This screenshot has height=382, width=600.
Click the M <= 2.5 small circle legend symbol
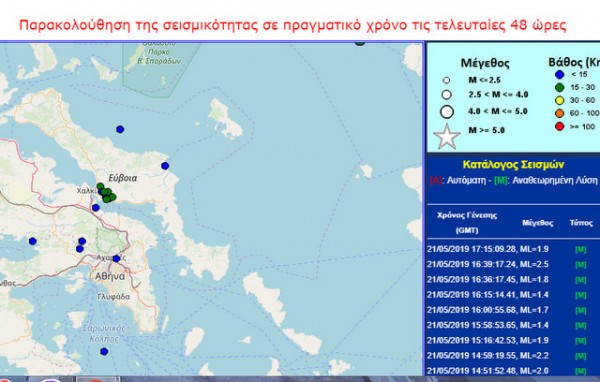tap(446, 80)
